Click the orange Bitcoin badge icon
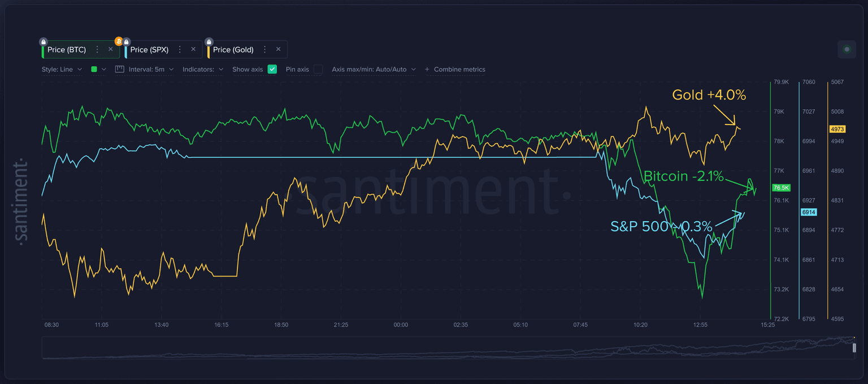This screenshot has width=868, height=384. [x=119, y=41]
